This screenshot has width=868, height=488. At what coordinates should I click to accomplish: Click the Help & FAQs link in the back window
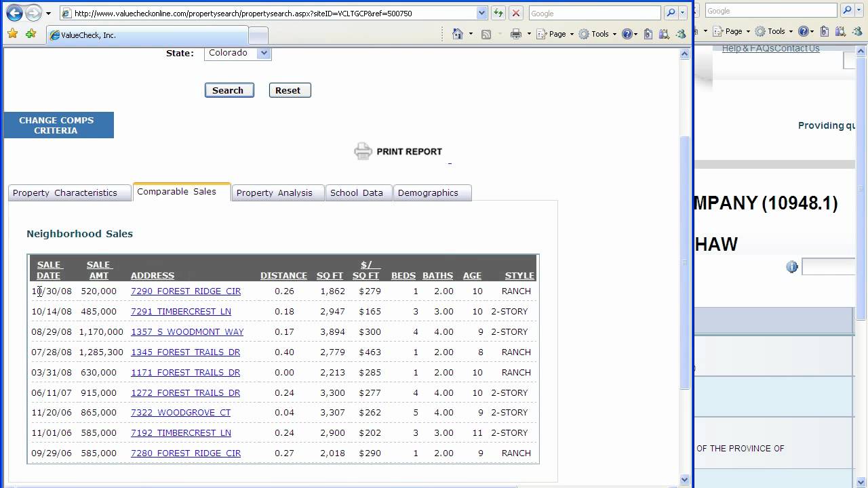(748, 48)
